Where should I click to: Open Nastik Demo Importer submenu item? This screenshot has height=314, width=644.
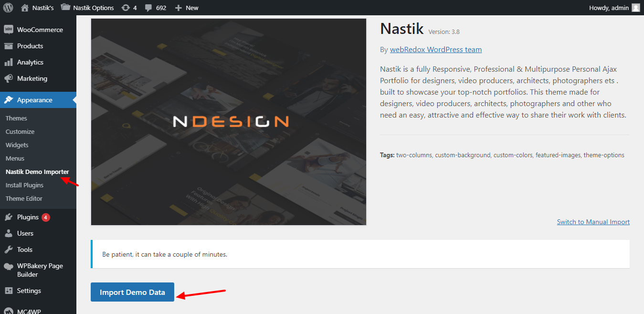pyautogui.click(x=37, y=172)
